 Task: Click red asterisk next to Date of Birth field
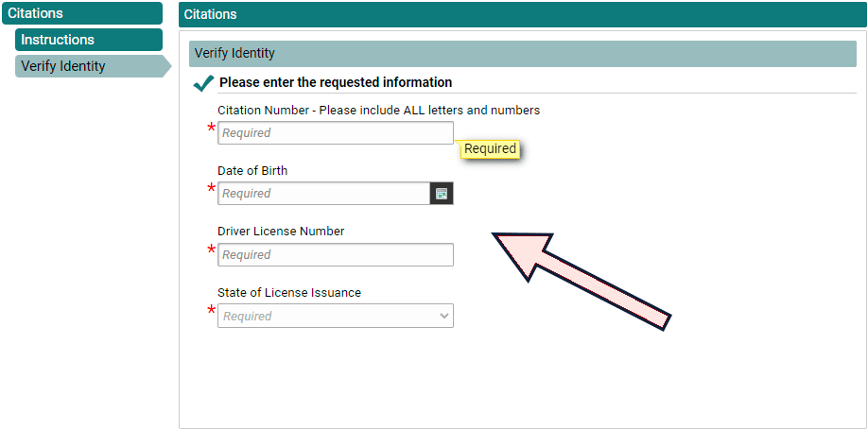[212, 190]
